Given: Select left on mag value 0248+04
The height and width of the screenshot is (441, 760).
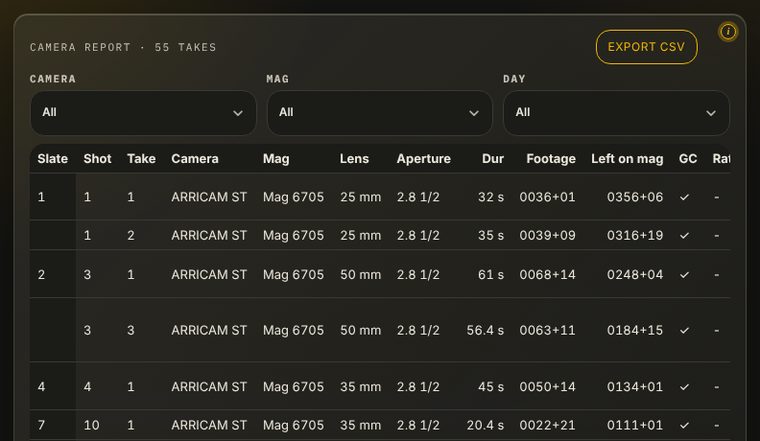Looking at the screenshot, I should click(635, 275).
